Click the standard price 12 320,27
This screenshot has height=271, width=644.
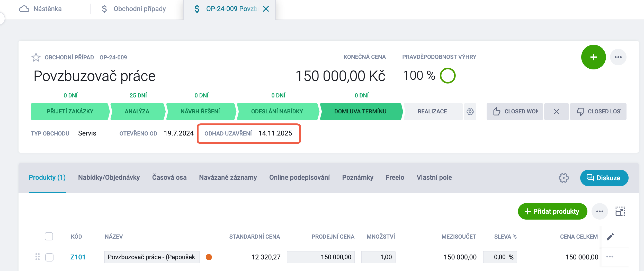tap(266, 257)
